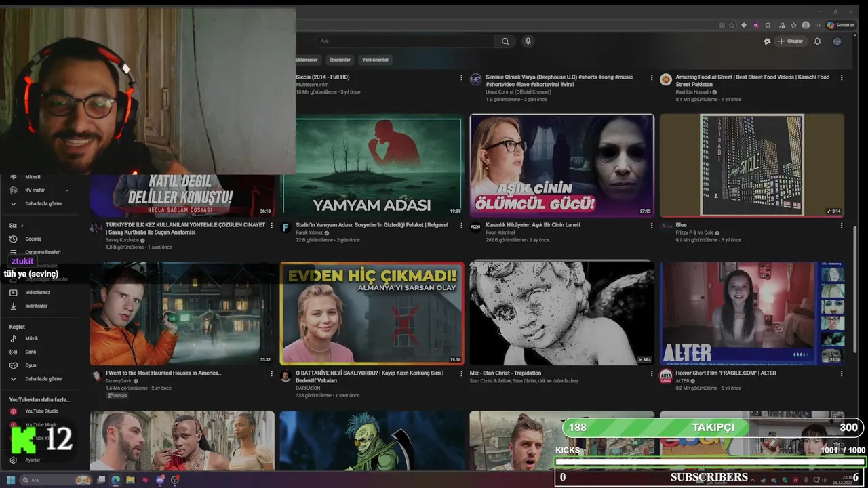The image size is (868, 488).
Task: Click the Umut Control channel avatar
Action: (x=475, y=79)
